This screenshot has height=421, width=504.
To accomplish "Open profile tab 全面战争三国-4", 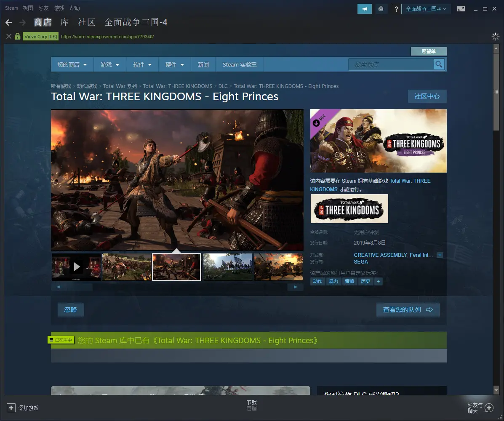I will click(136, 22).
